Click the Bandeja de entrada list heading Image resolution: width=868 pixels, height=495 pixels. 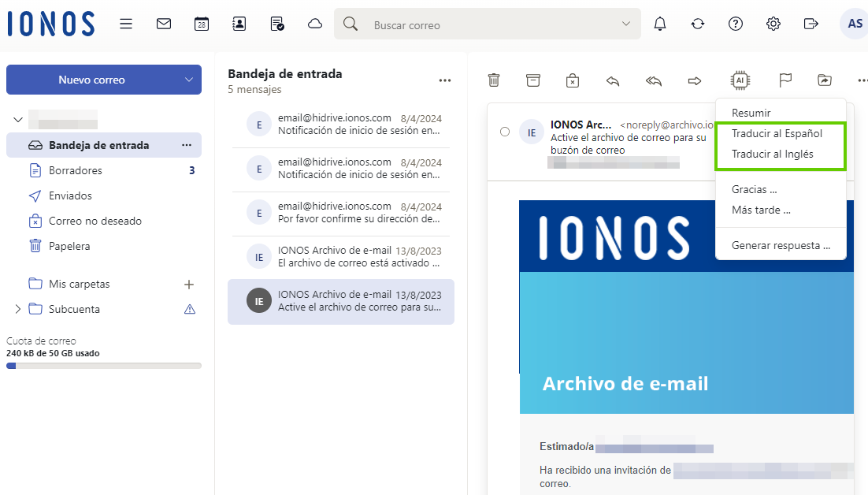click(285, 73)
